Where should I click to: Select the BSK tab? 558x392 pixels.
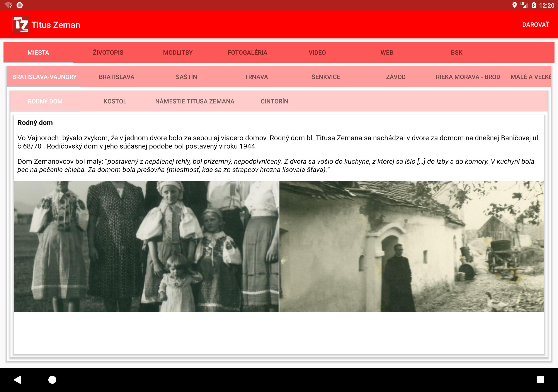tap(457, 52)
